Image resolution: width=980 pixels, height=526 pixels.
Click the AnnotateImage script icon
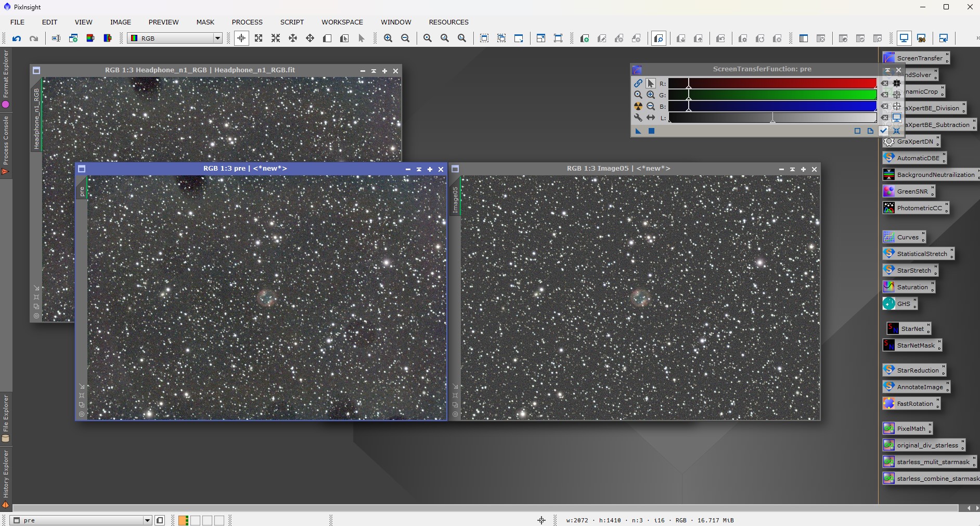pos(916,387)
